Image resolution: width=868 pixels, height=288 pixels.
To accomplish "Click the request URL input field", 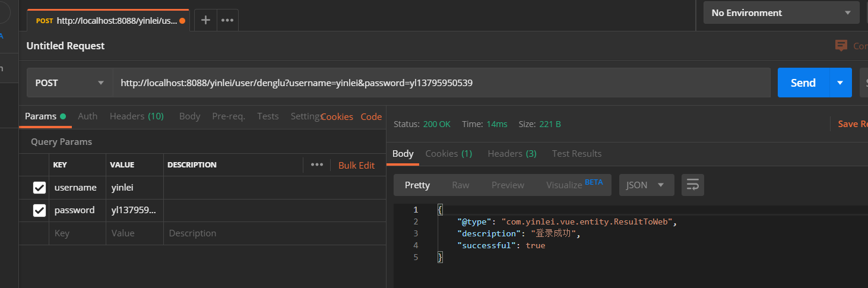I will [x=439, y=83].
